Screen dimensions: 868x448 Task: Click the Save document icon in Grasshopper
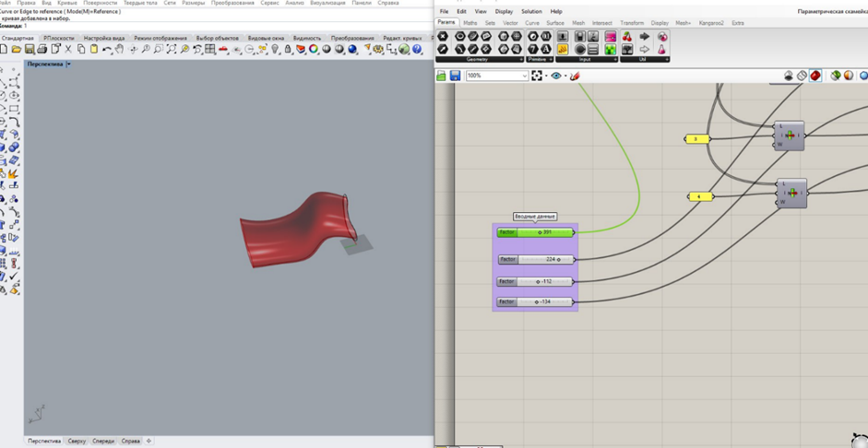point(455,76)
